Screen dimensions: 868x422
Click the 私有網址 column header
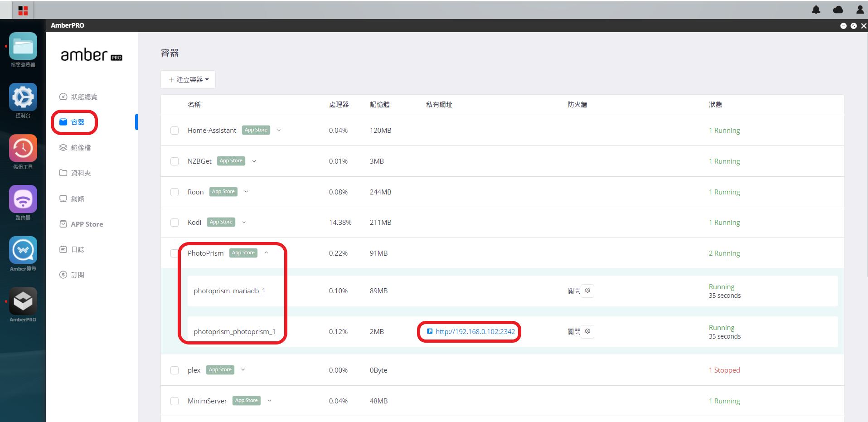[x=439, y=105]
